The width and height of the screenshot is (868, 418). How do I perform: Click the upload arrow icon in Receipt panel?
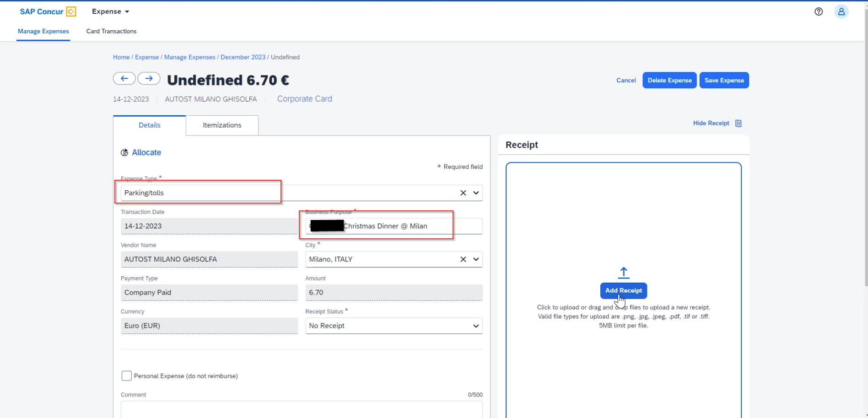coord(623,272)
